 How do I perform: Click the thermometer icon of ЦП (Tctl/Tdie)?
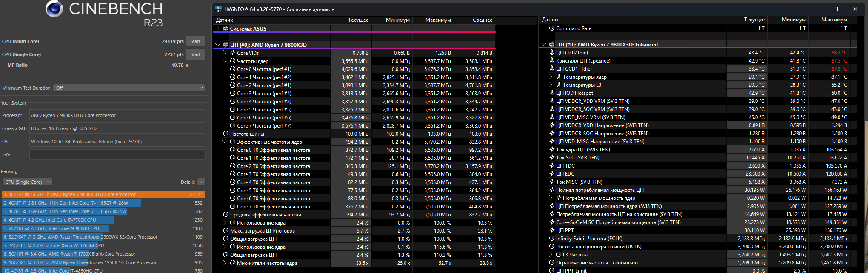point(552,53)
